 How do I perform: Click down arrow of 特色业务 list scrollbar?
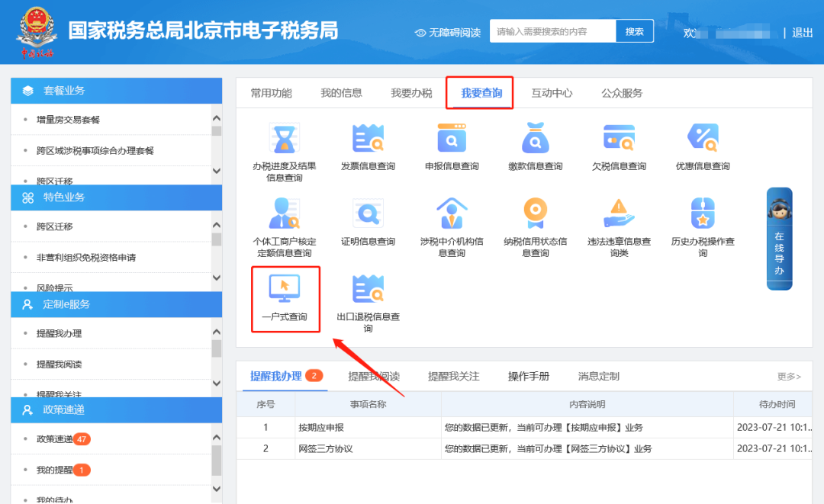click(x=217, y=278)
